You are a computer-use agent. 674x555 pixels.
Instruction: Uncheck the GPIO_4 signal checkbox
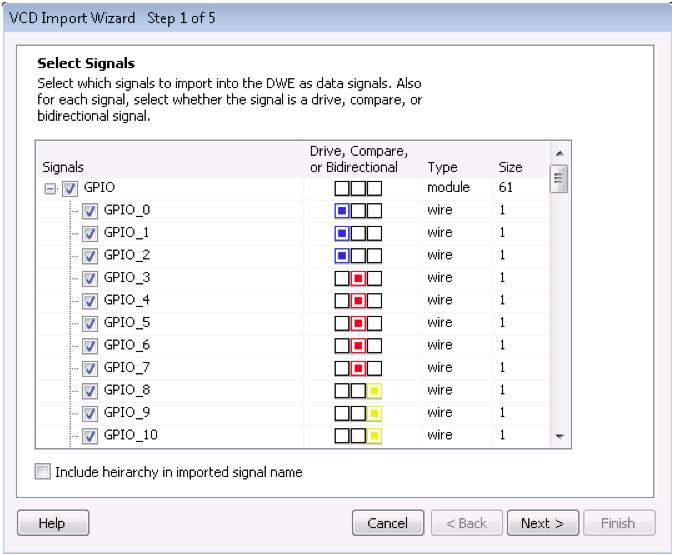[90, 300]
